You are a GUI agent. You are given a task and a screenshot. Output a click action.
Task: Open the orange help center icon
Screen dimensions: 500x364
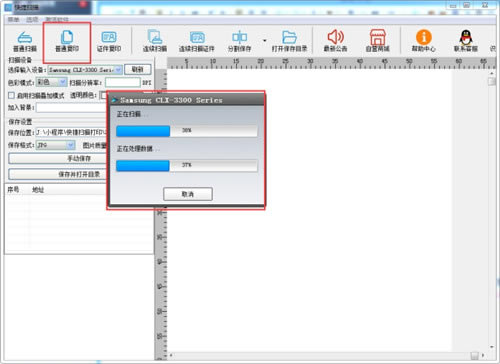(424, 41)
